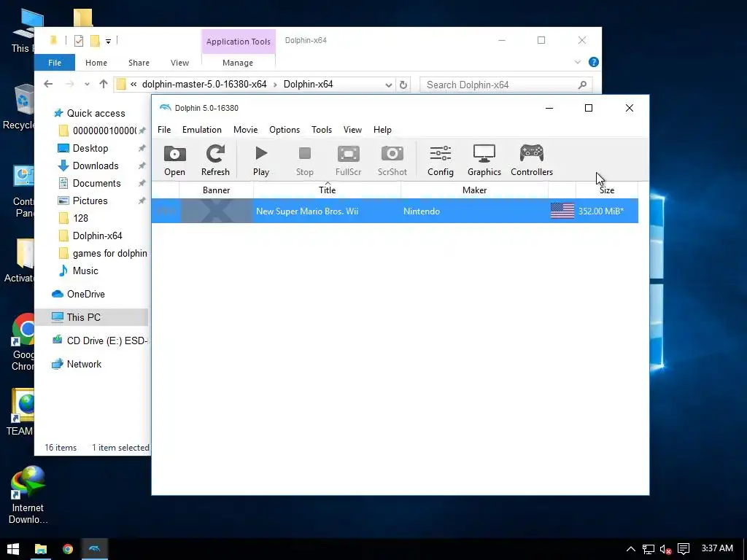Click Properties icon in Explorer title bar
This screenshot has height=560, width=747.
pyautogui.click(x=79, y=41)
